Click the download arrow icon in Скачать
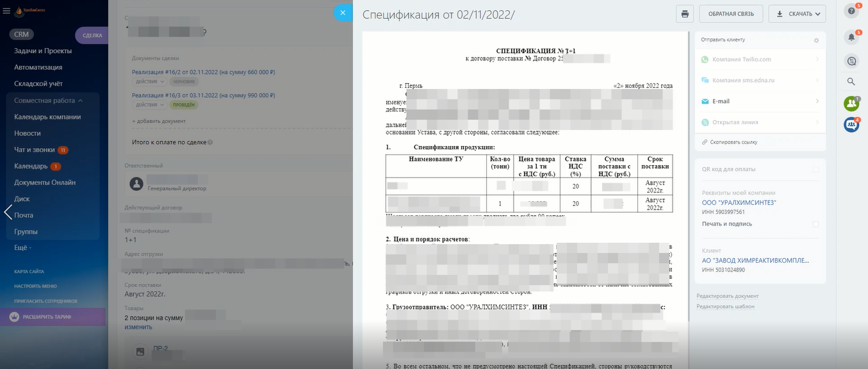This screenshot has width=868, height=369. (x=780, y=13)
